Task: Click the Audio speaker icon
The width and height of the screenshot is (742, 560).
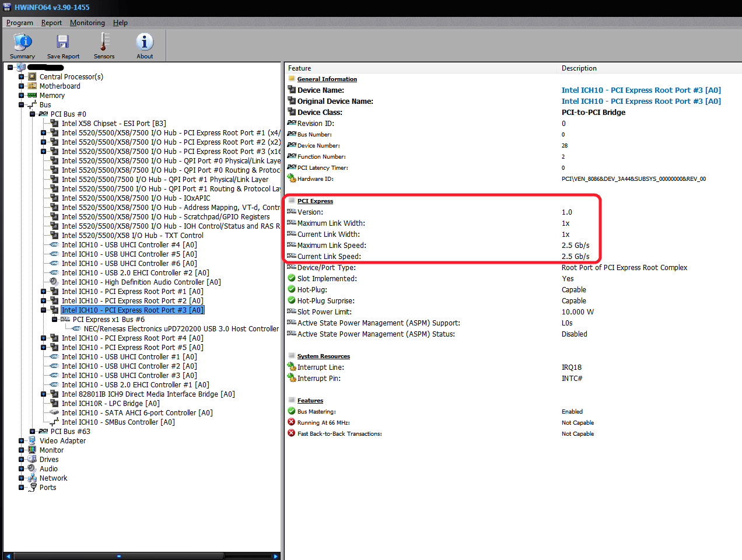Action: pyautogui.click(x=32, y=468)
